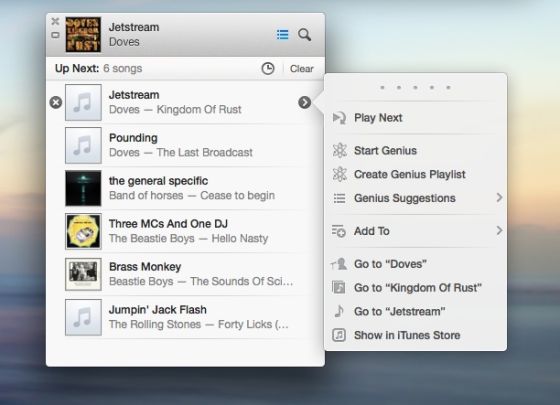The height and width of the screenshot is (405, 560).
Task: Click the "Up Next: 6 songs" label
Action: pyautogui.click(x=98, y=68)
